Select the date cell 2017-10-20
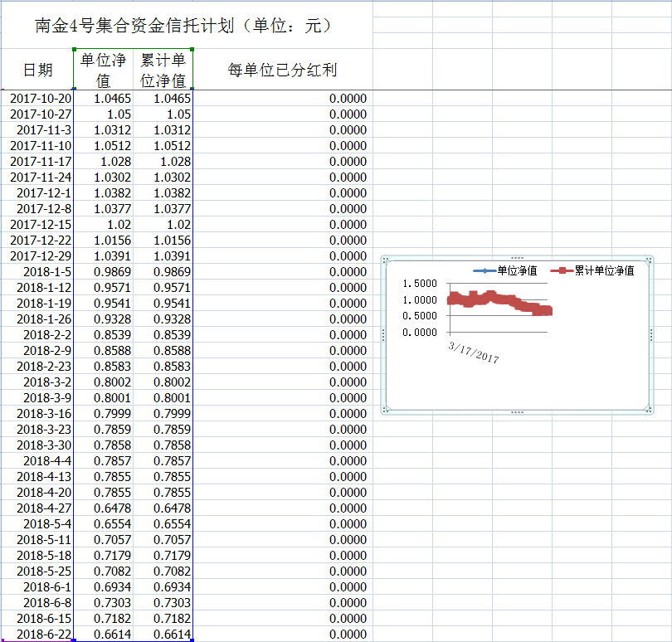Image resolution: width=672 pixels, height=642 pixels. coord(40,99)
